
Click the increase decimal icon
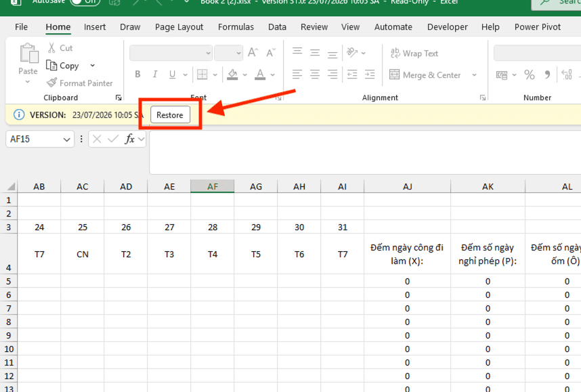567,75
